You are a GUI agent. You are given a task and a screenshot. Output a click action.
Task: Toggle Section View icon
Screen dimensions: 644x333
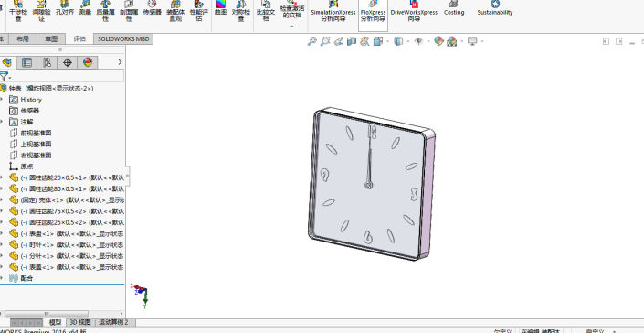pyautogui.click(x=352, y=41)
